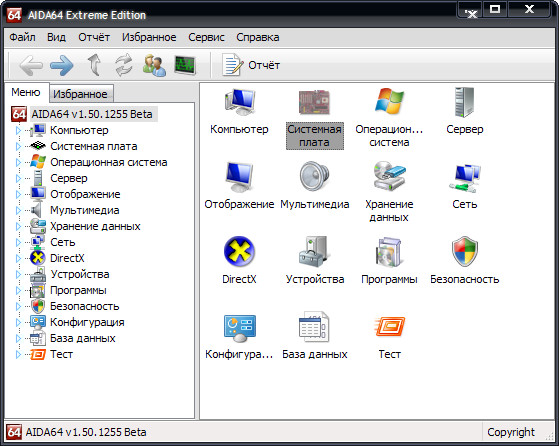Click the Copyright text in status bar
559x446 pixels.
(x=511, y=432)
